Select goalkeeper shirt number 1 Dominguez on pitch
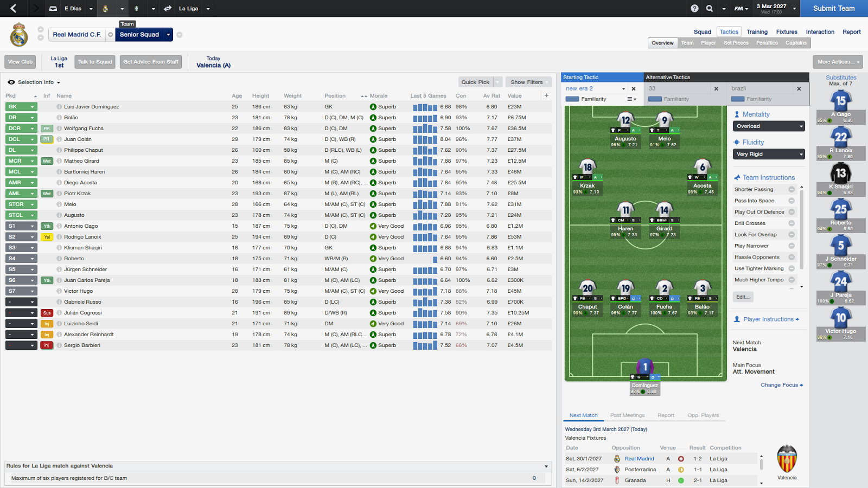This screenshot has width=868, height=488. (x=645, y=367)
